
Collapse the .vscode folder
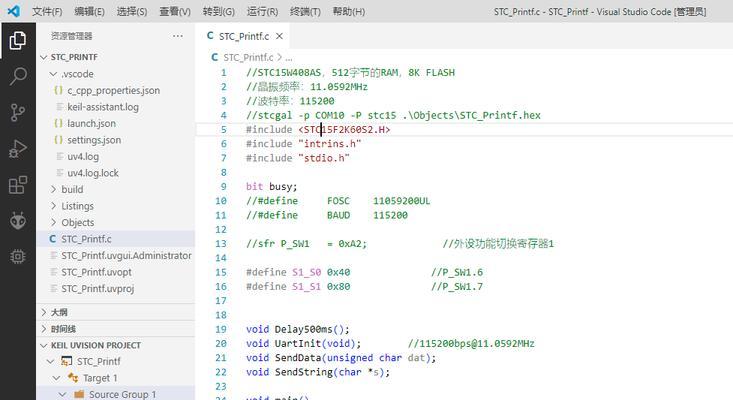coord(53,74)
